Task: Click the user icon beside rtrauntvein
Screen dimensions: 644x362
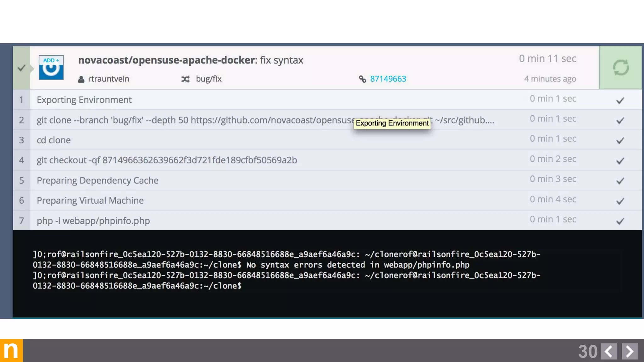Action: [81, 79]
